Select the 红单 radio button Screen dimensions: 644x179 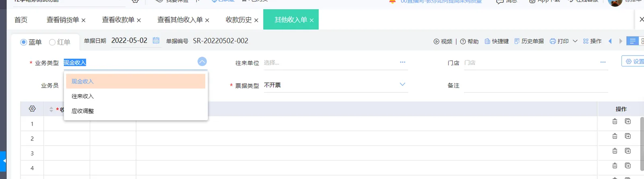[52, 42]
